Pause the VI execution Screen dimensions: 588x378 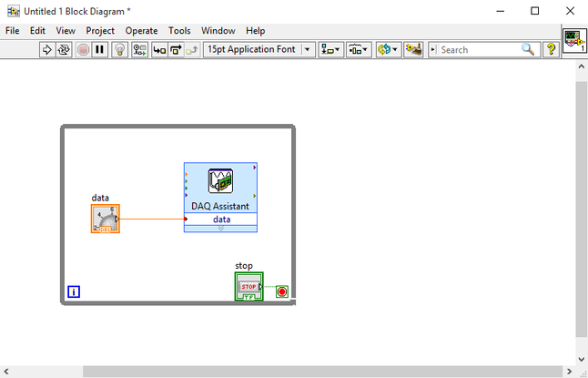(100, 49)
